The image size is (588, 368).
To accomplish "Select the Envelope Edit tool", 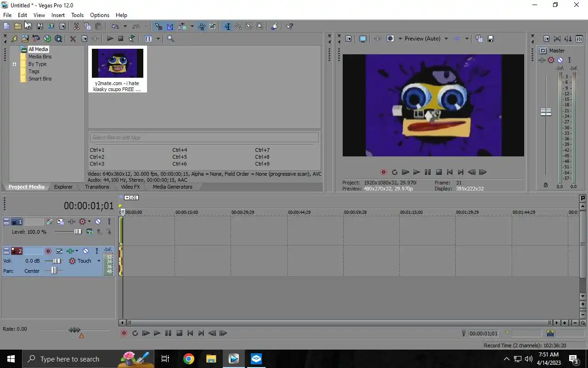I will click(238, 26).
